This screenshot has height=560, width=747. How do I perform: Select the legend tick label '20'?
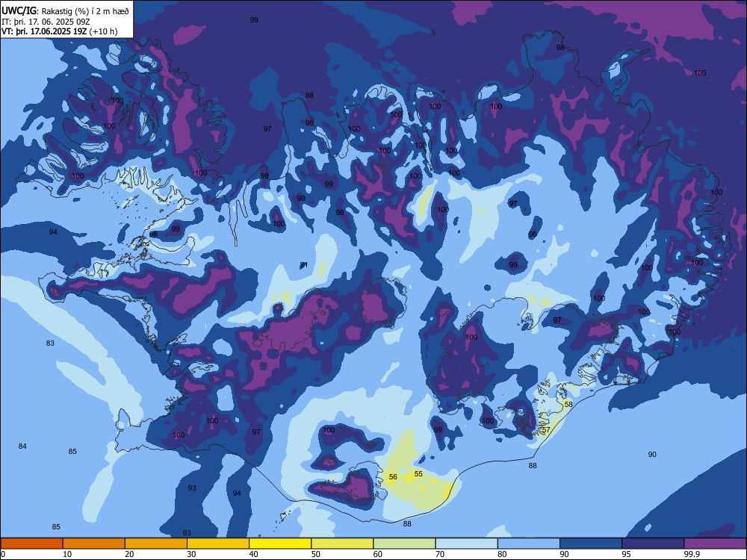129,554
